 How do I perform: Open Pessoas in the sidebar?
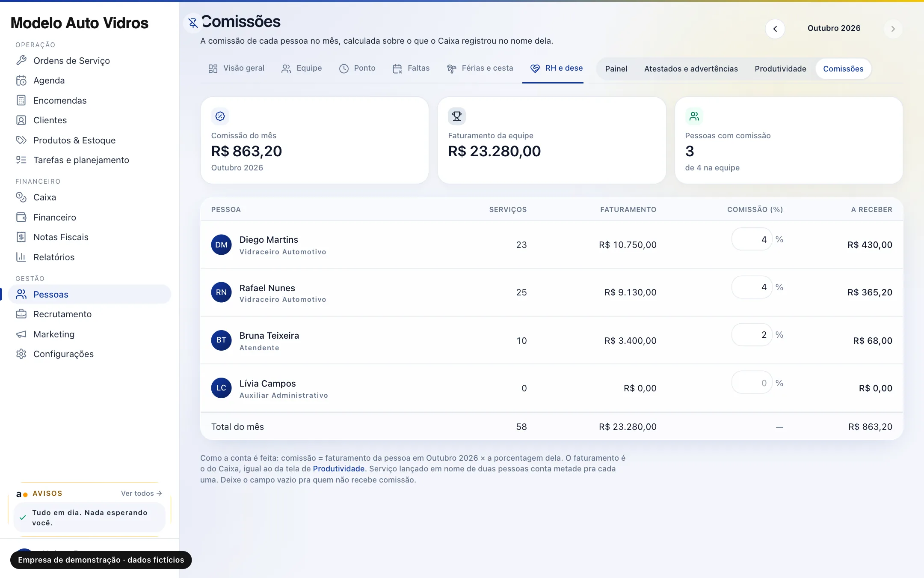point(89,294)
